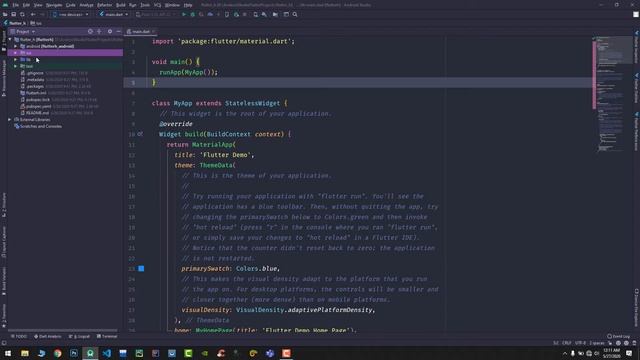Viewport: 640px width, 360px height.
Task: Hide the Project panel with minus icon
Action: tap(118, 31)
